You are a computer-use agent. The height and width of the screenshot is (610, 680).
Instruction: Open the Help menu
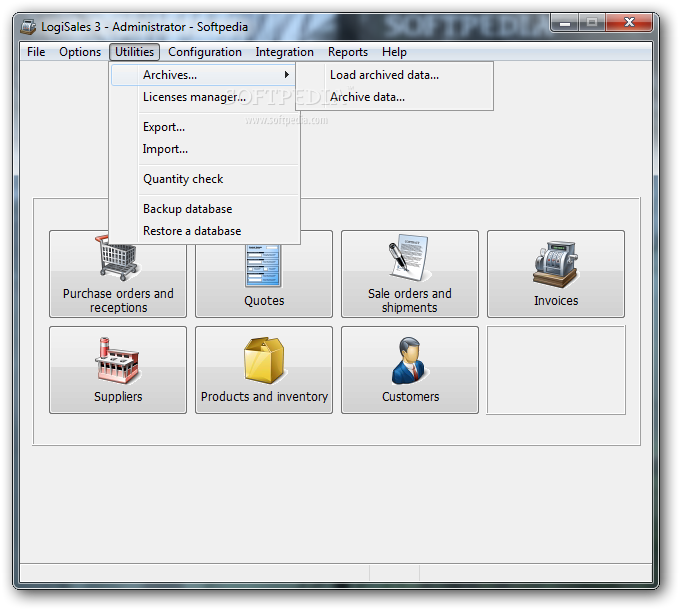pyautogui.click(x=394, y=52)
